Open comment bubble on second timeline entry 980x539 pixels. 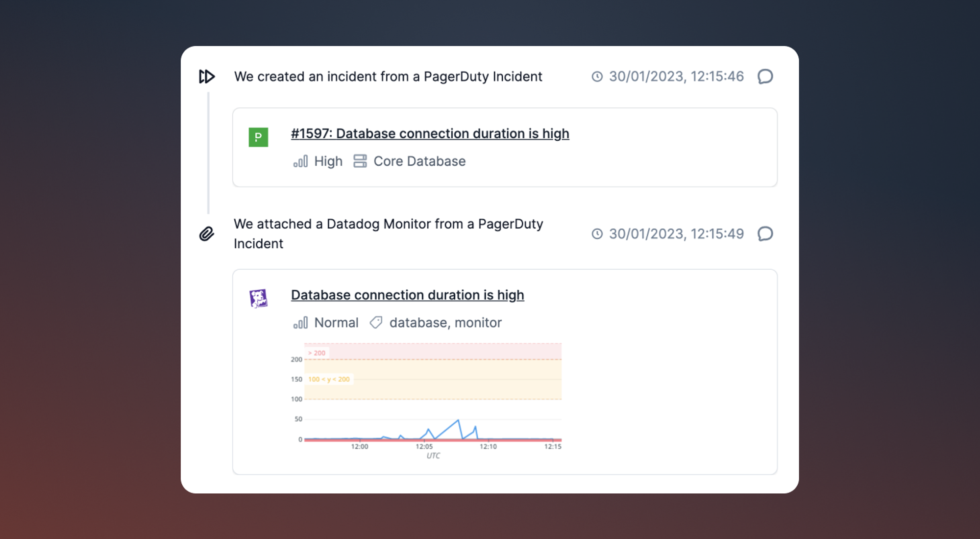point(765,234)
